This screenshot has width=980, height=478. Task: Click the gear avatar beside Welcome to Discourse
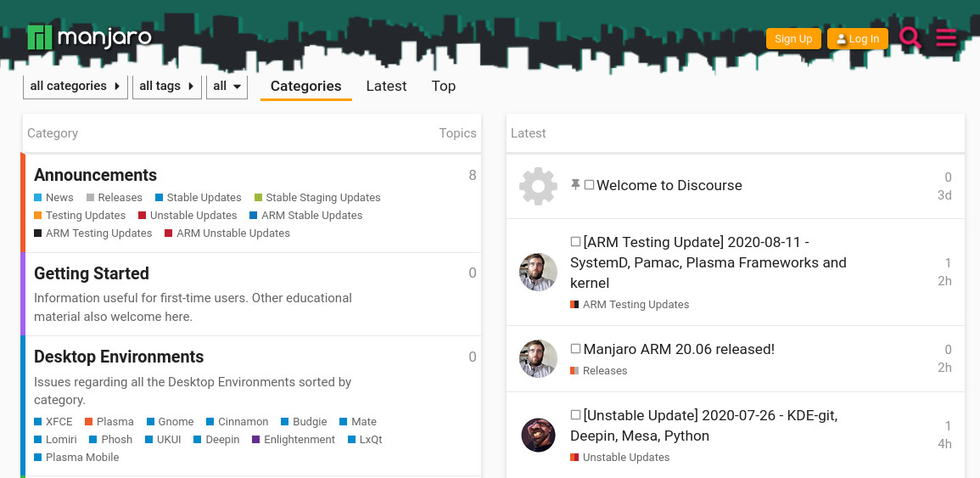click(x=538, y=186)
